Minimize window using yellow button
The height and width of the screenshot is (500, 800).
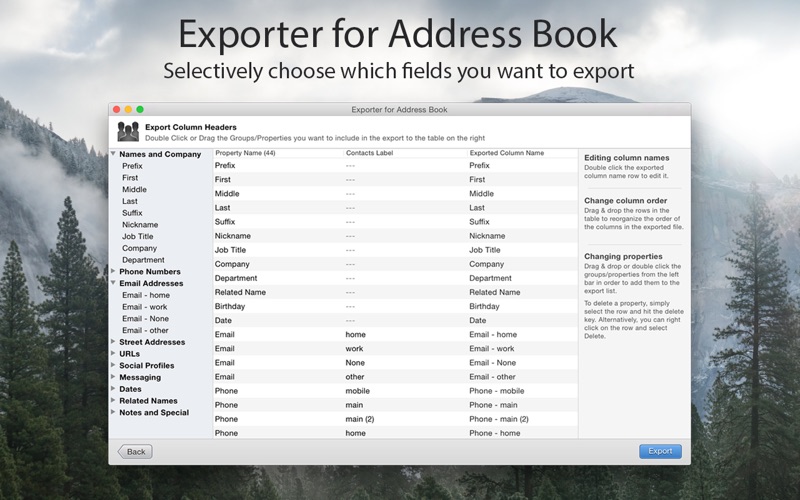[x=128, y=109]
